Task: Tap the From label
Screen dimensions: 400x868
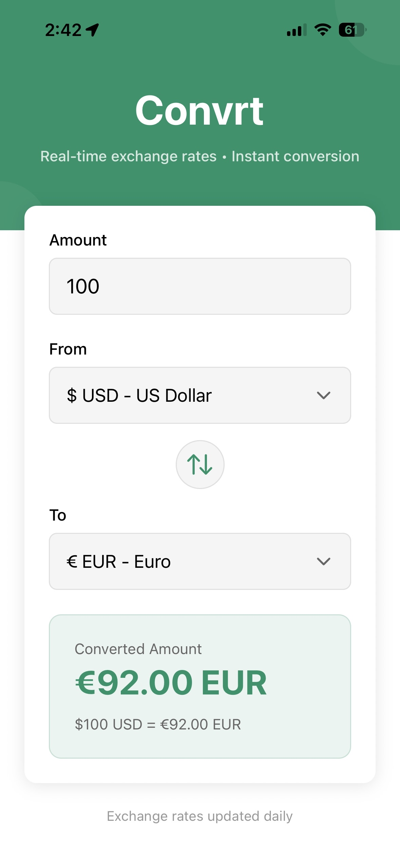Action: tap(68, 349)
